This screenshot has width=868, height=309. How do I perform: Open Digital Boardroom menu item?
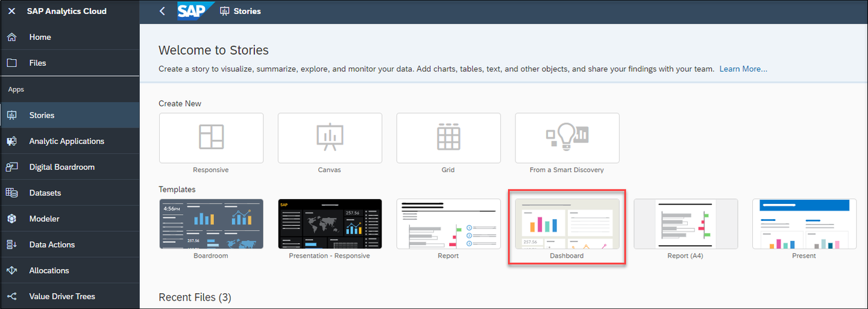click(x=70, y=167)
